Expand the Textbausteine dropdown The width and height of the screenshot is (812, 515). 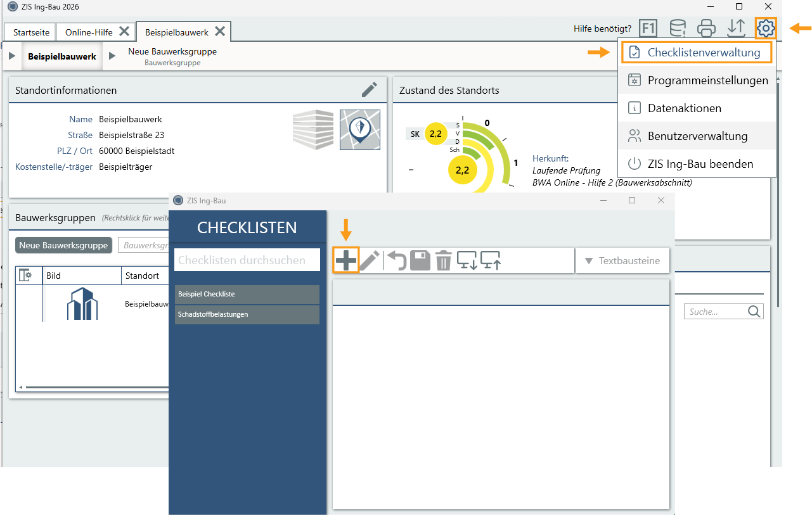coord(622,260)
